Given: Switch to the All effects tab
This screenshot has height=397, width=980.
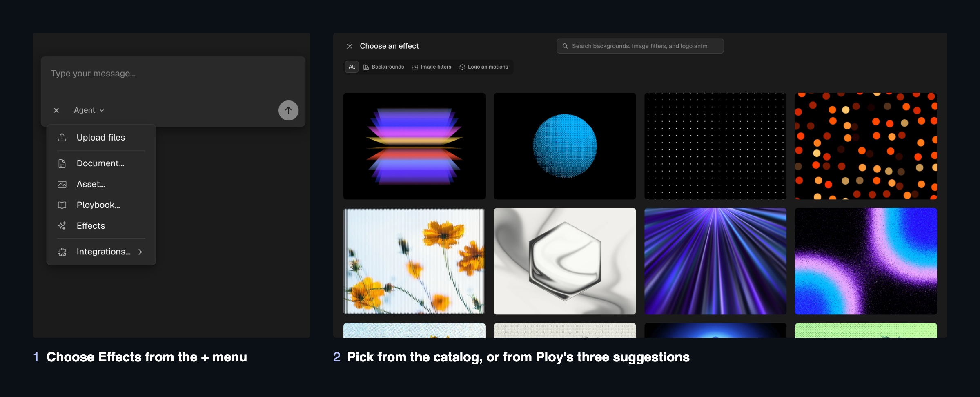Looking at the screenshot, I should click(x=352, y=67).
